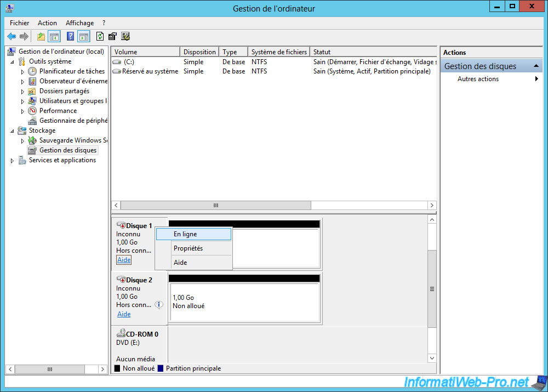Expand the Planificateur de tâches tree node
Screen dimensions: 548x392
[x=22, y=72]
